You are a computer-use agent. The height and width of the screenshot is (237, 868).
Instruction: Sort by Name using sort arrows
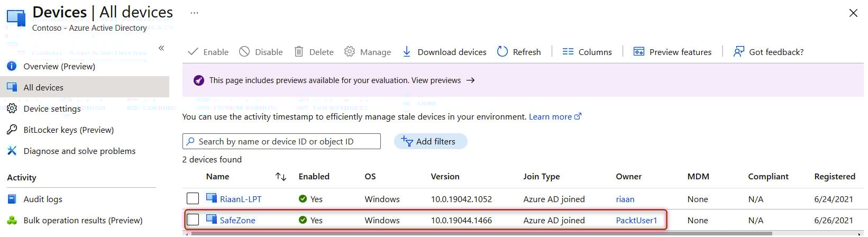(281, 177)
